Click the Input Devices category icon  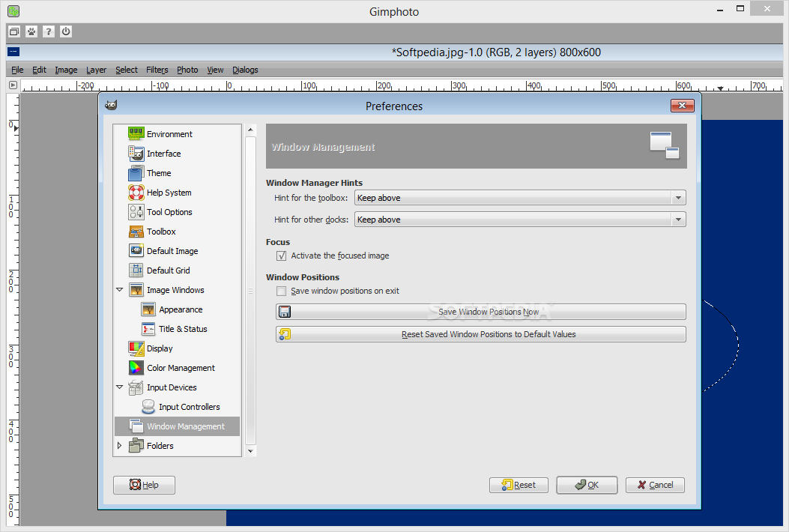pos(136,387)
